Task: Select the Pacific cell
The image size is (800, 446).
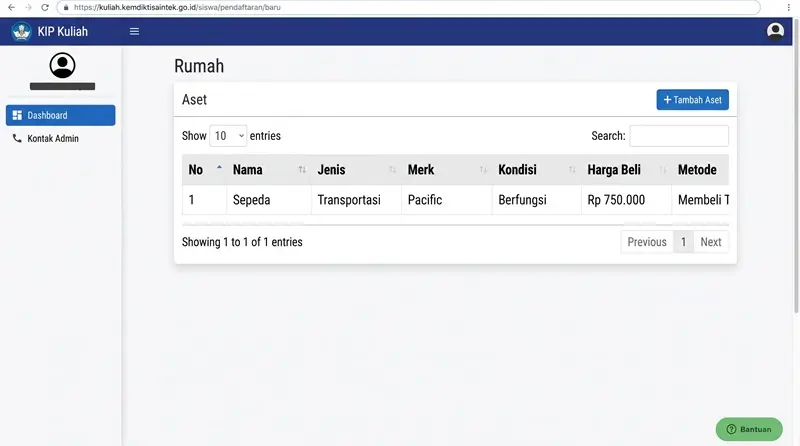Action: click(446, 200)
